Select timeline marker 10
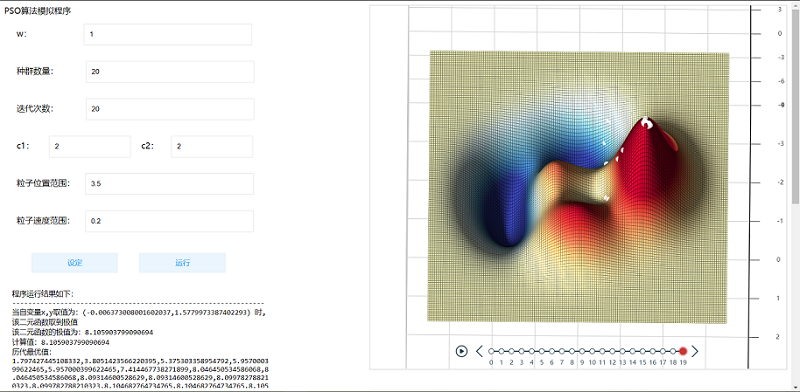This screenshot has width=800, height=392. (592, 351)
